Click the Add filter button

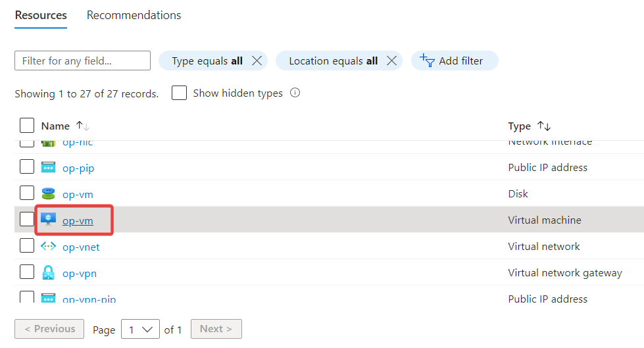point(454,61)
